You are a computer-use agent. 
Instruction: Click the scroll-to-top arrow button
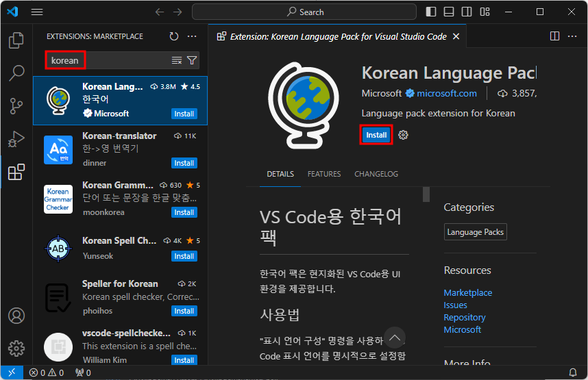pyautogui.click(x=395, y=338)
